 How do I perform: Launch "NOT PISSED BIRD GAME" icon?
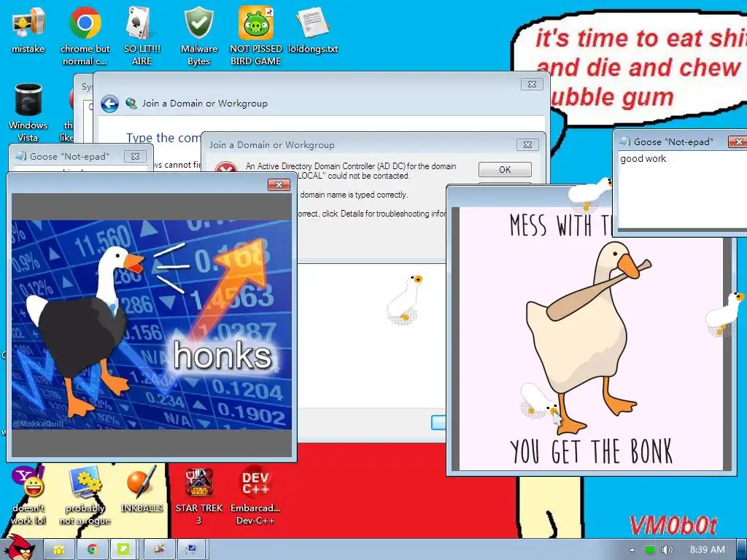click(256, 36)
